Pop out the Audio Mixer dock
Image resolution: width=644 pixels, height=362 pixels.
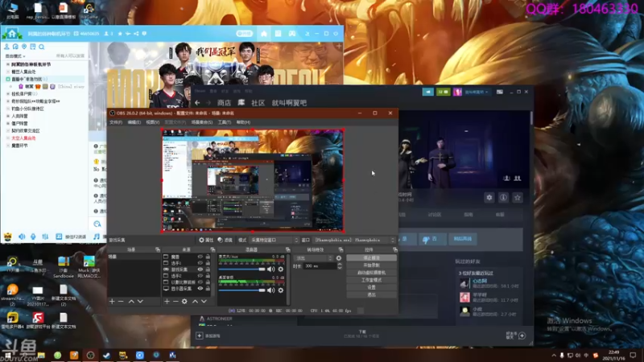tap(287, 249)
